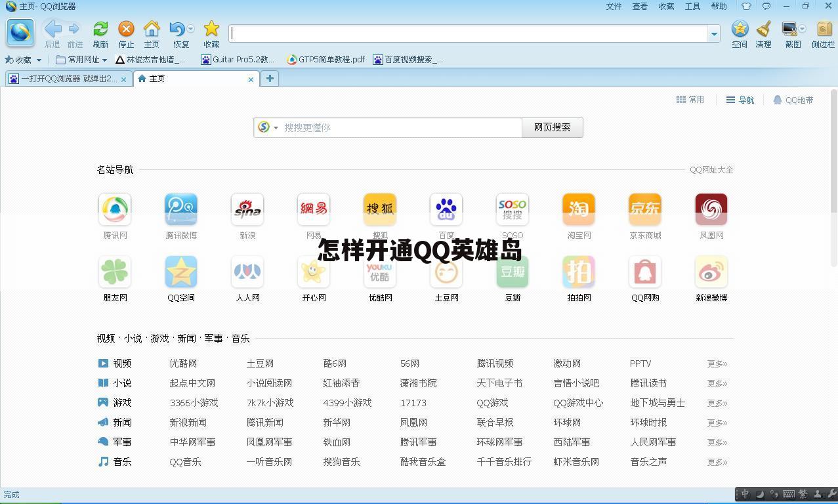Switch to 导航 view
The height and width of the screenshot is (504, 838).
(x=740, y=100)
